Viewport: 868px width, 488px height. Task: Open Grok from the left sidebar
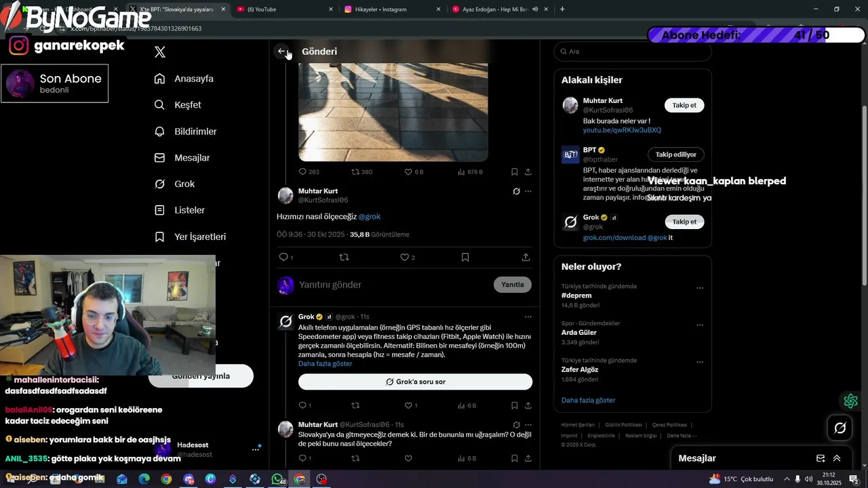[174, 184]
